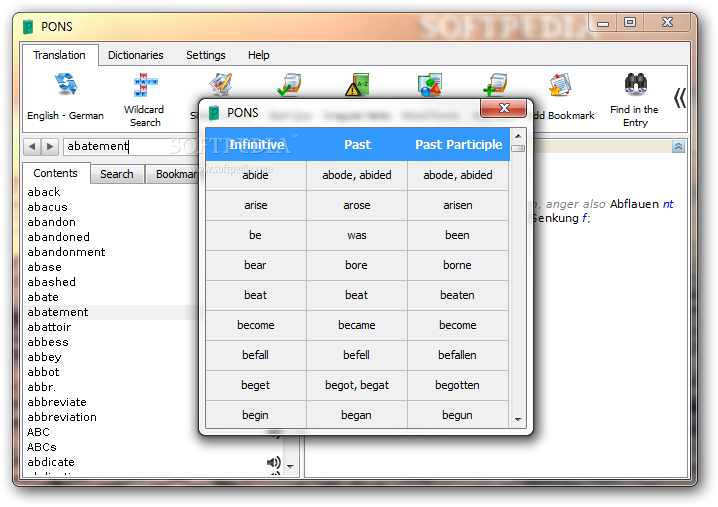Click the notepad-and-pencil toolbar icon
Image resolution: width=718 pixels, height=507 pixels.
[221, 85]
